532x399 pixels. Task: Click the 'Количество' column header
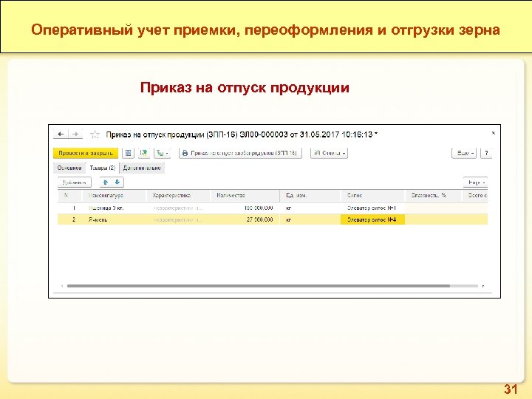click(245, 195)
